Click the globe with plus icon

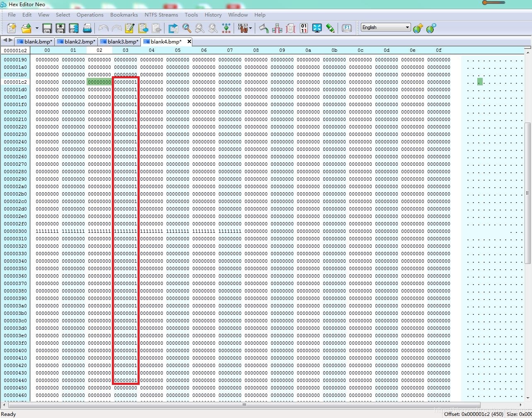(418, 28)
